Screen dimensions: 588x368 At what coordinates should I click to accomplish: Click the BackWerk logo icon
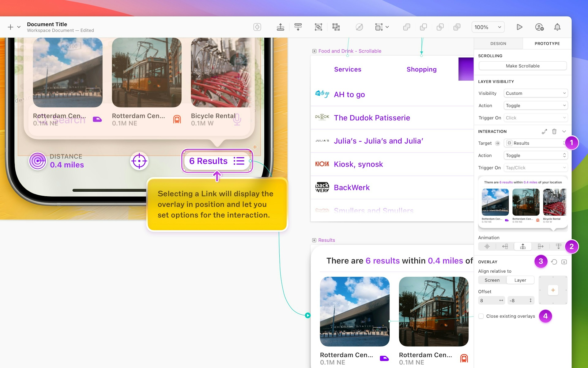click(x=322, y=187)
